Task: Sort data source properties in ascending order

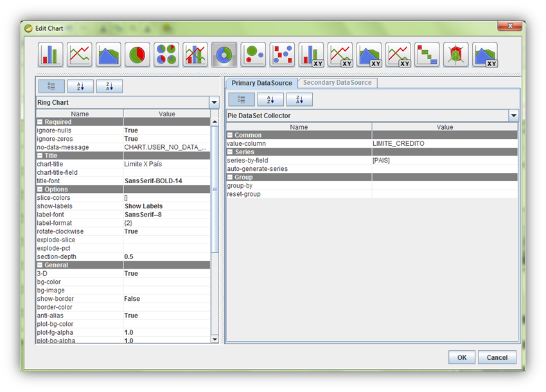Action: [x=270, y=100]
